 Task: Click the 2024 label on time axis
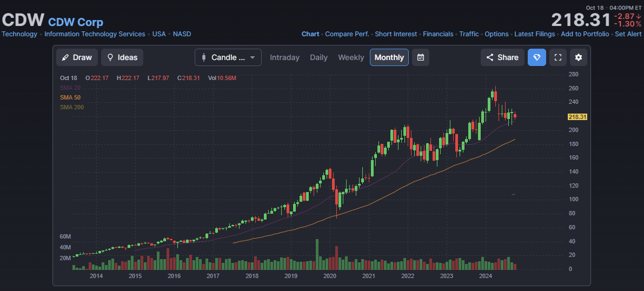[486, 276]
